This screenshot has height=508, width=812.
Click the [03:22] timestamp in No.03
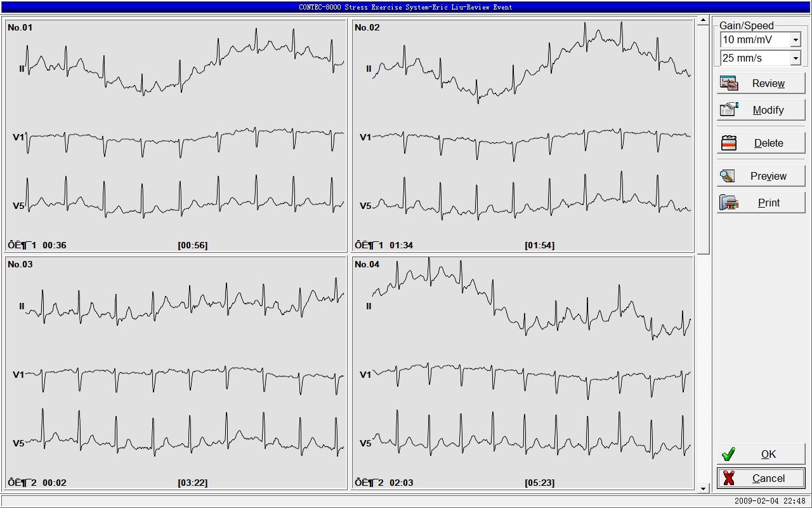point(192,483)
